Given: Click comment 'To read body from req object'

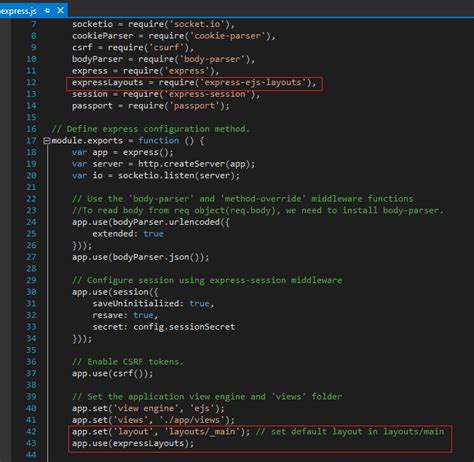Looking at the screenshot, I should click(x=258, y=211).
